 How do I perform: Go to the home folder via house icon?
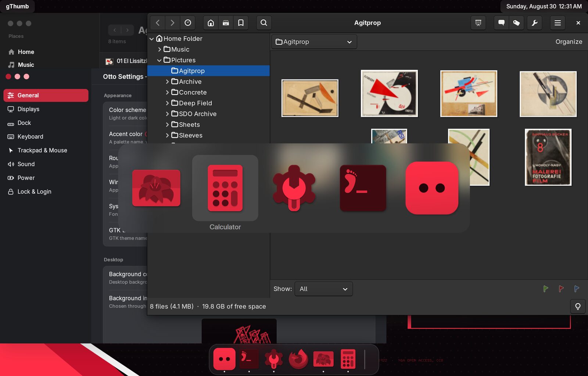pos(211,23)
